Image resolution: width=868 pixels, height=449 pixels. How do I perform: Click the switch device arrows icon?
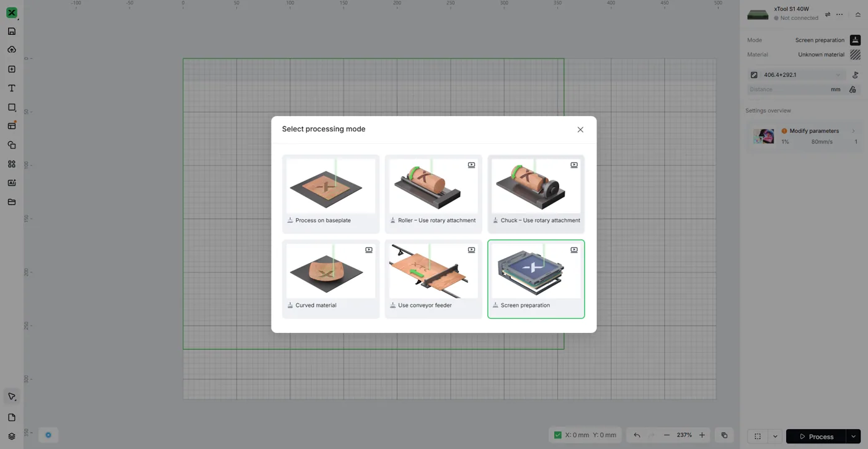827,14
